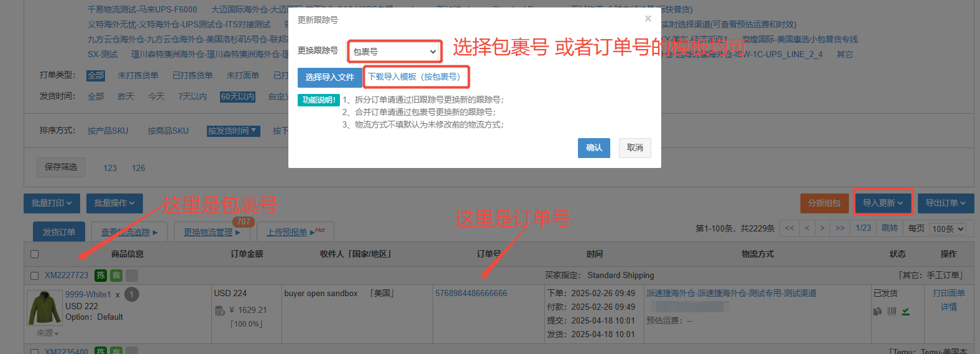Viewport: 980px width, 354px height.
Task: Click the 功能说明 badge
Action: pos(319,100)
